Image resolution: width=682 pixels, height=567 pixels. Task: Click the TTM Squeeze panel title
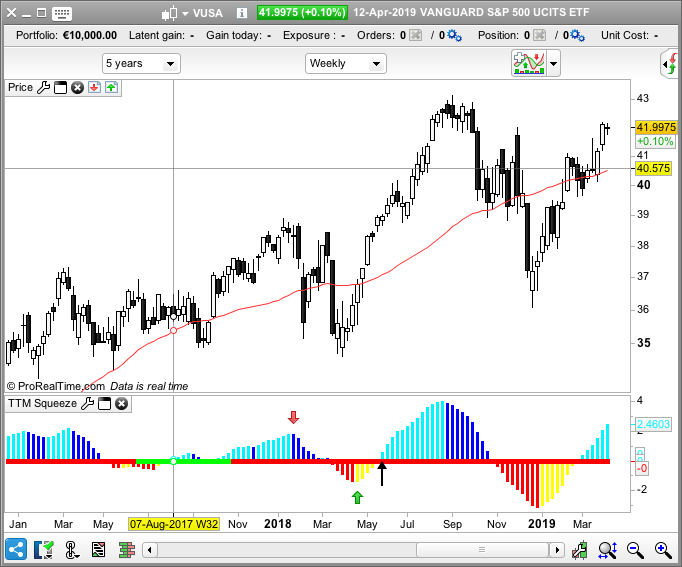click(42, 404)
